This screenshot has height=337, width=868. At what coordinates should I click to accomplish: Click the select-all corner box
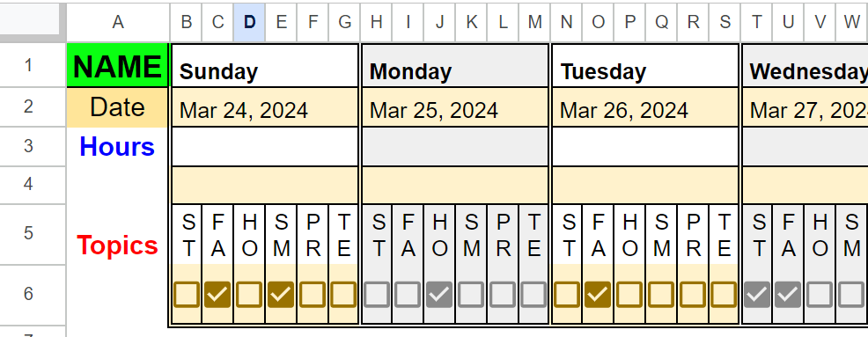pos(30,20)
